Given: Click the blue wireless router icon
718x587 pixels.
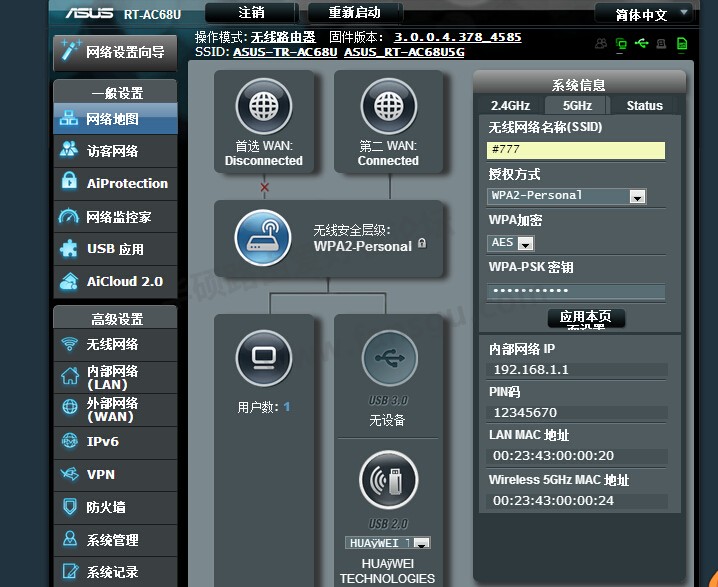Looking at the screenshot, I should click(x=263, y=238).
